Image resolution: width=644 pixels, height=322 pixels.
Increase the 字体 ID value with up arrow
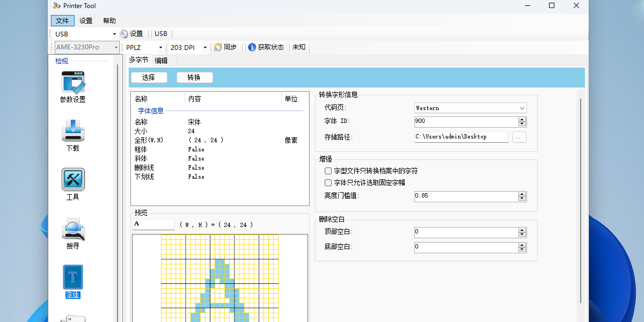(522, 119)
